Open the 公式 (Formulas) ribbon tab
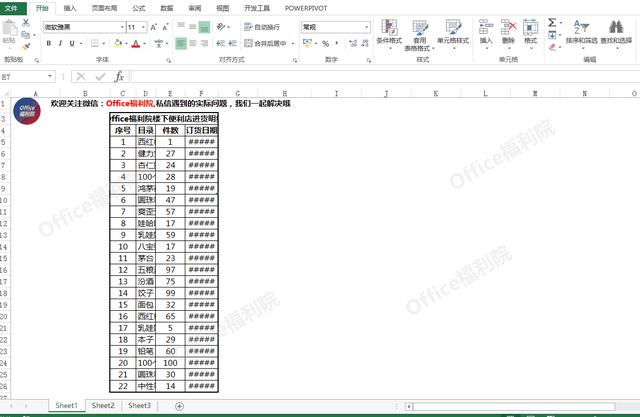The height and width of the screenshot is (417, 640). (138, 7)
